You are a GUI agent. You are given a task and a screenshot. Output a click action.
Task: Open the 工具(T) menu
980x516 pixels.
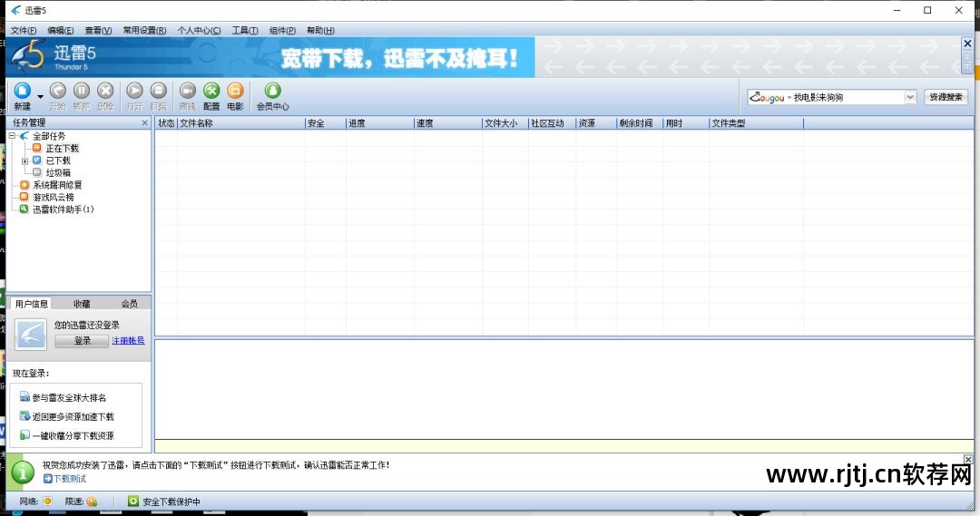[x=245, y=30]
